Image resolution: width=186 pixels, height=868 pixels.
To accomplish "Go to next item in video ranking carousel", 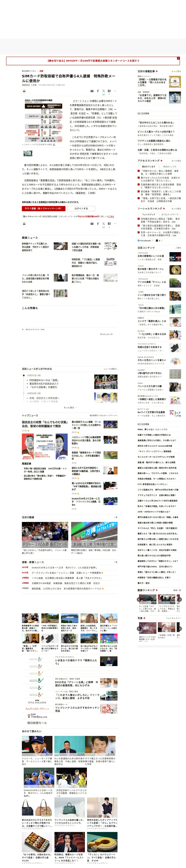I will tap(180, 599).
